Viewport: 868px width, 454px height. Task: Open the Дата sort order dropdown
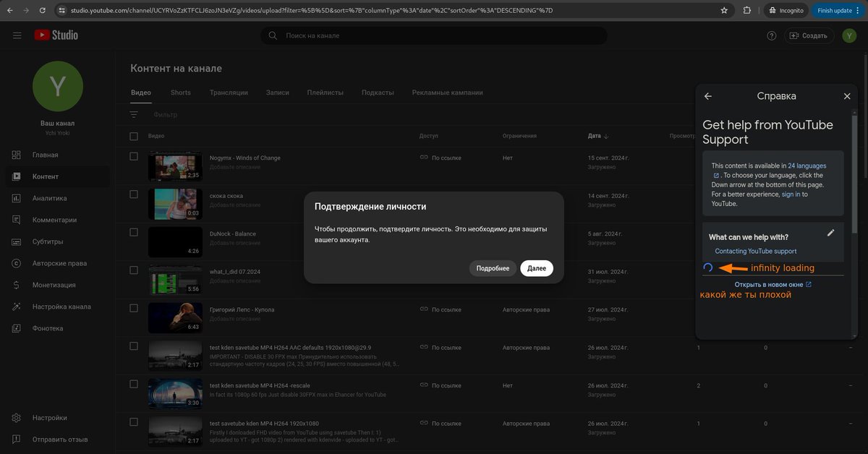(x=597, y=135)
